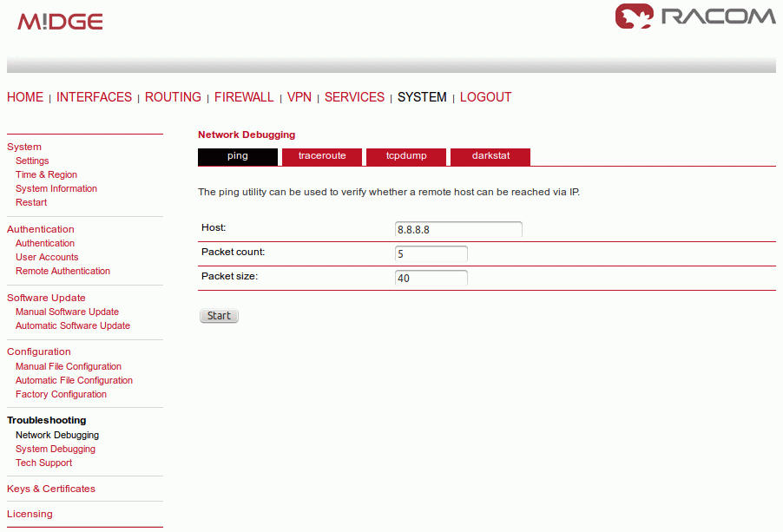Click the Restart link
Screen dimensions: 783x532
[31, 202]
